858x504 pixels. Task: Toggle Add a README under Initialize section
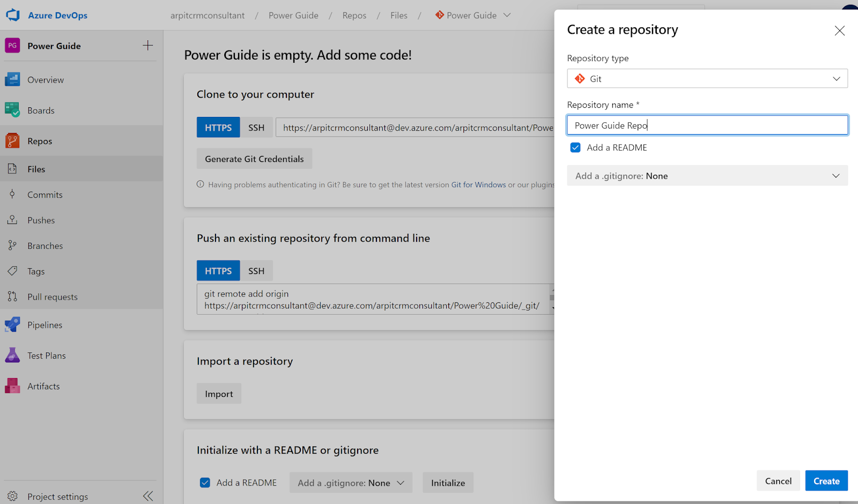point(205,482)
